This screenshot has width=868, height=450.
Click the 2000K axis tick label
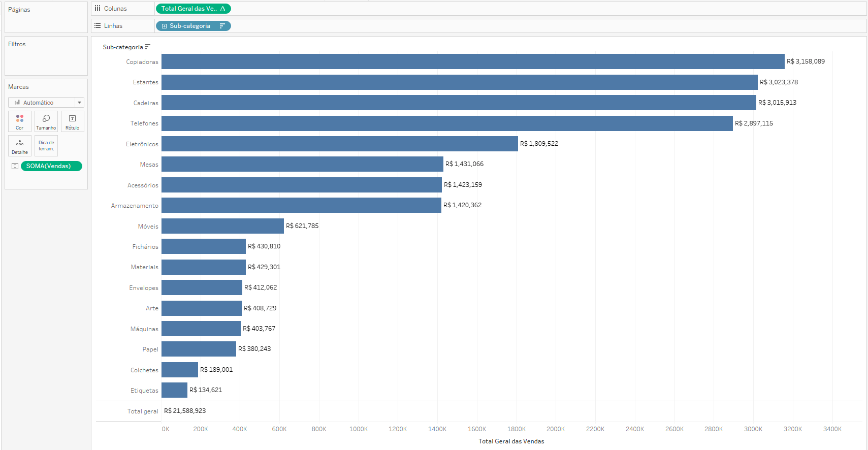(556, 429)
